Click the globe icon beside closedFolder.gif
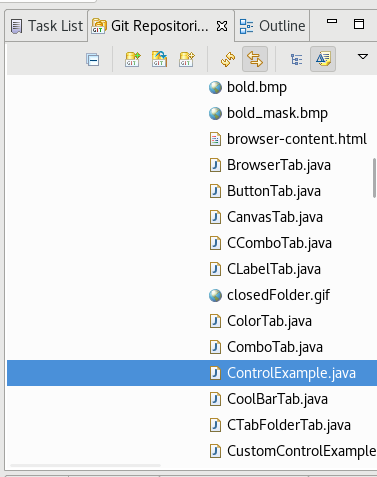The image size is (377, 477). pyautogui.click(x=215, y=296)
